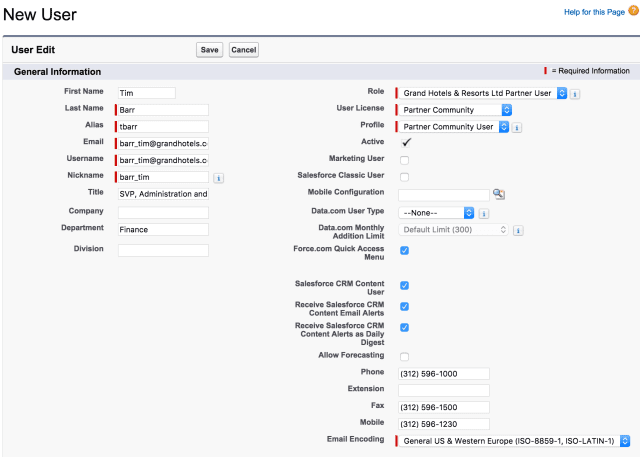
Task: Click the Extension input field
Action: 443,390
